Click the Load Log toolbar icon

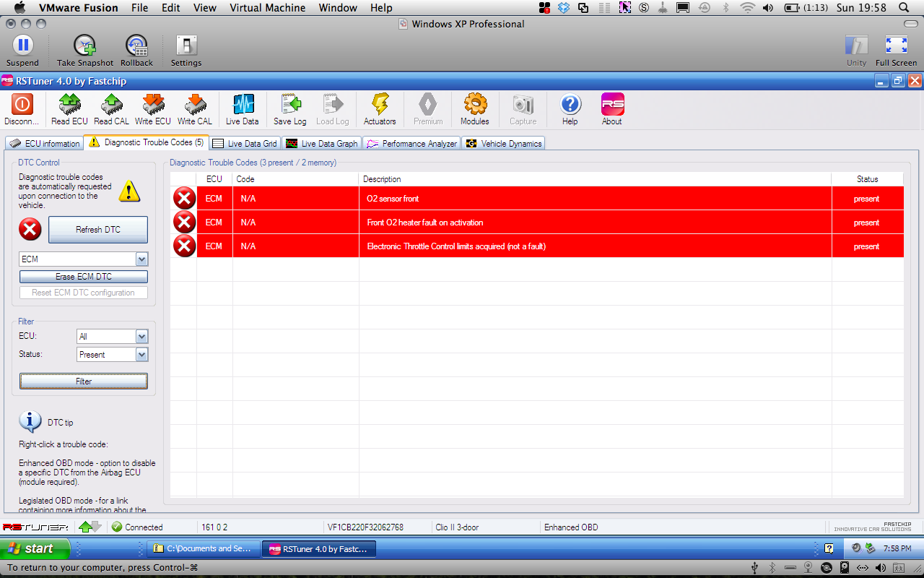pyautogui.click(x=333, y=105)
